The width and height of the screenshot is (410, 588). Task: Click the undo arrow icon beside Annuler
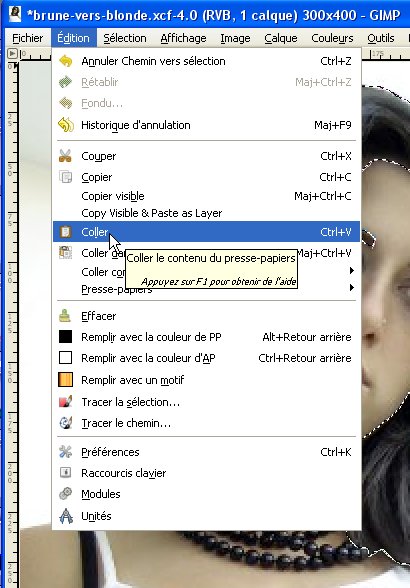66,61
